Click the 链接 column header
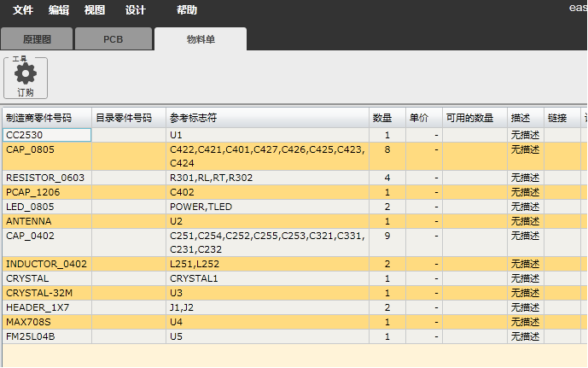Image resolution: width=588 pixels, height=368 pixels. pyautogui.click(x=562, y=118)
